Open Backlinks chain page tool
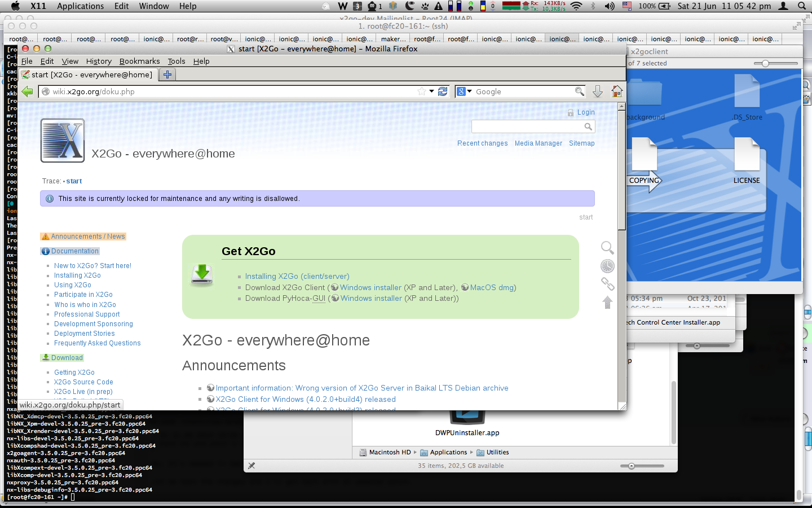Viewport: 812px width, 508px height. point(607,284)
